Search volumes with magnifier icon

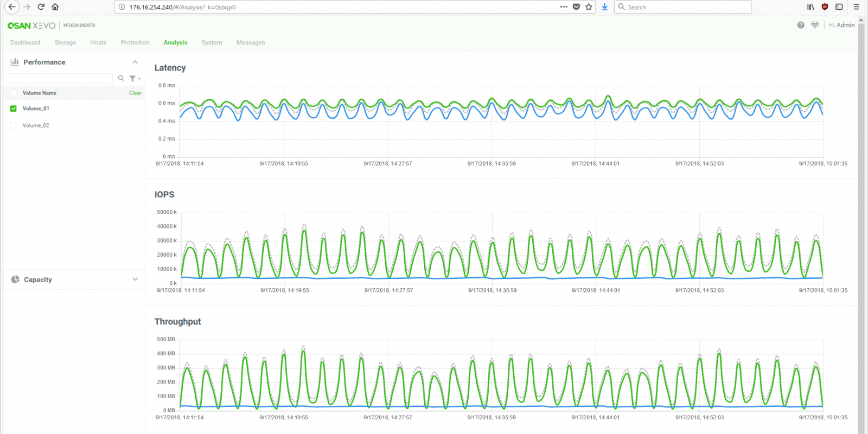tap(121, 78)
